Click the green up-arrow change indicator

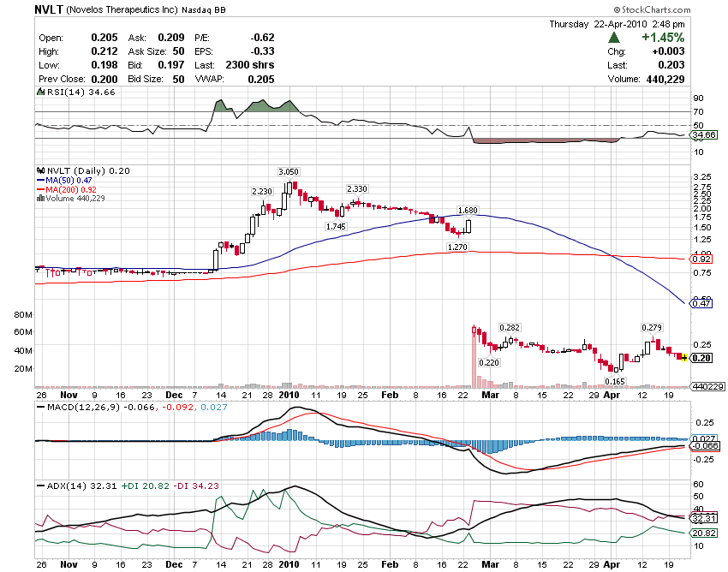[614, 37]
